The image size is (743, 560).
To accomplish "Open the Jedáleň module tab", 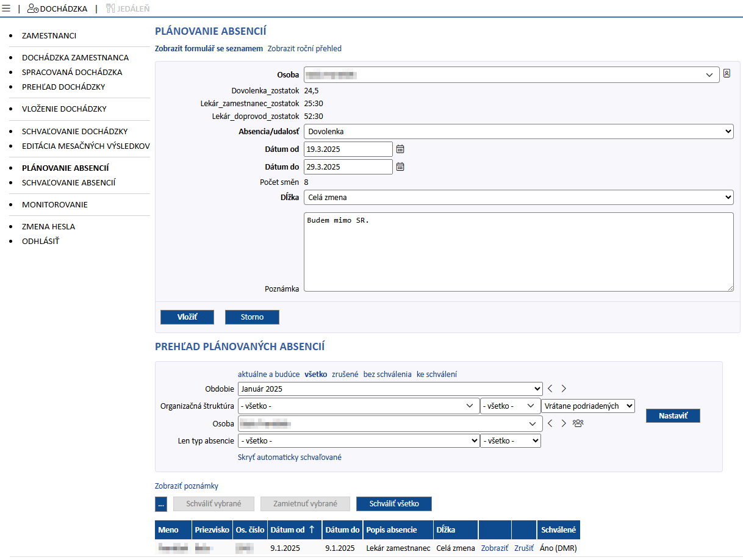I will (127, 9).
